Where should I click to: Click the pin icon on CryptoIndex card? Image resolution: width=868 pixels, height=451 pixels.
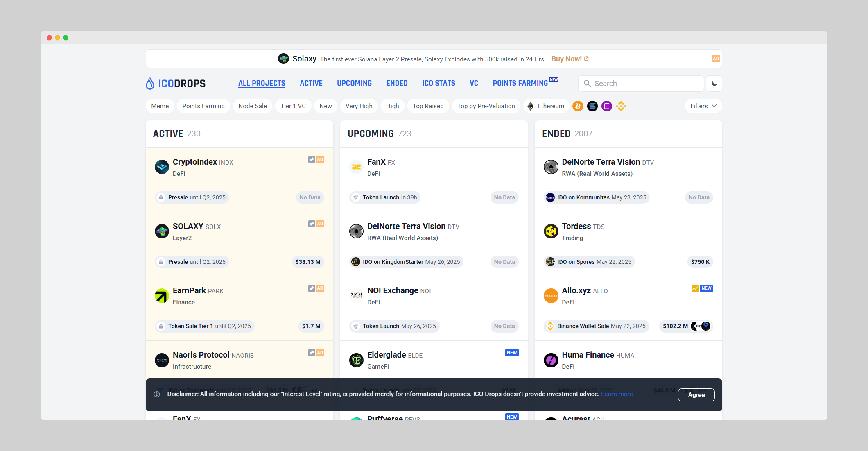click(312, 160)
